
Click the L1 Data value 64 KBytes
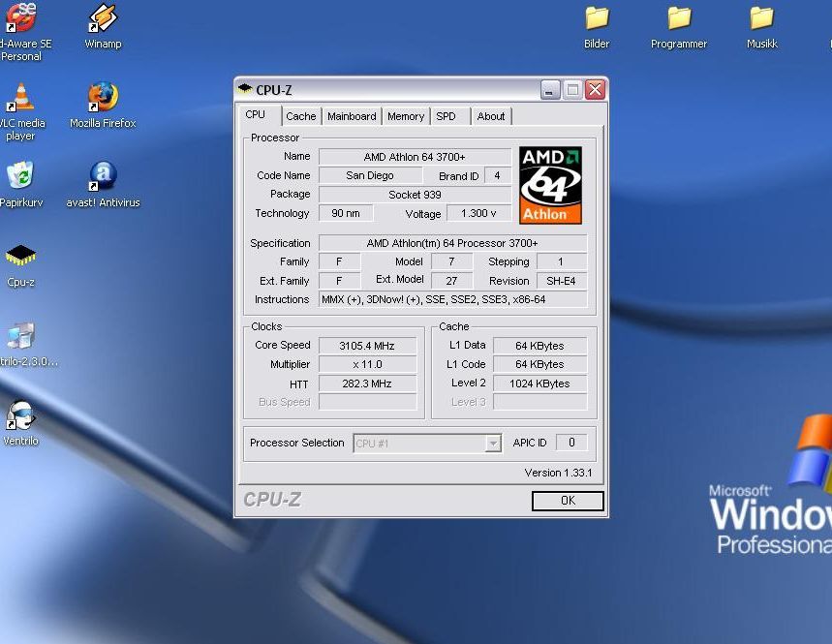point(539,346)
